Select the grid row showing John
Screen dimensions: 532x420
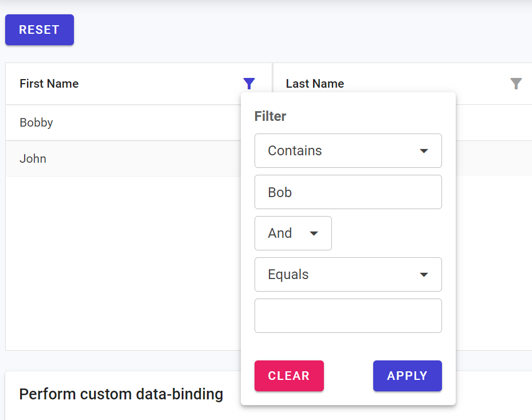pos(115,159)
